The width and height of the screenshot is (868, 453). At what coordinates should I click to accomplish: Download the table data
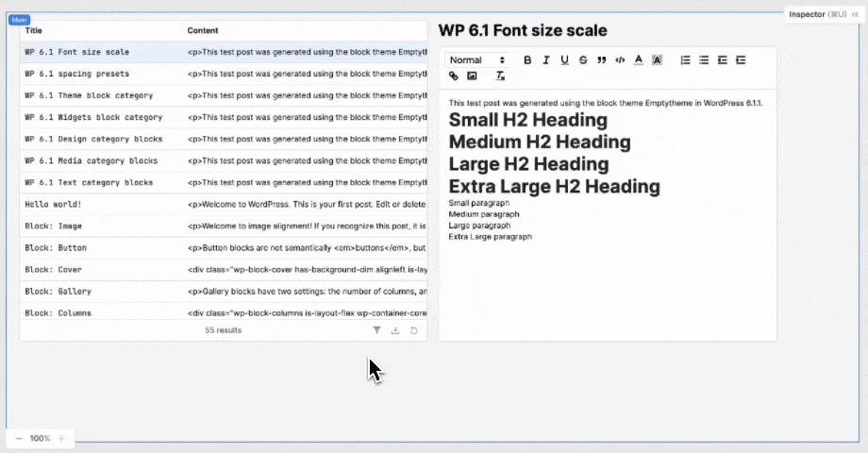[395, 330]
